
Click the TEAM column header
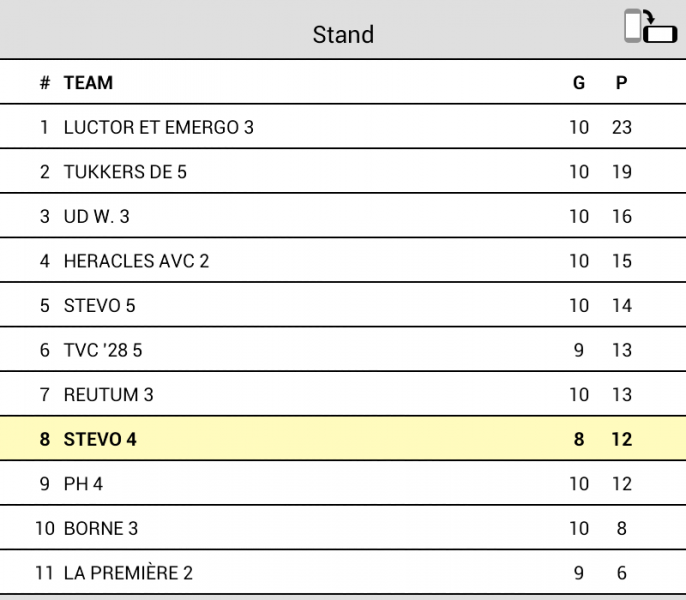pos(88,83)
